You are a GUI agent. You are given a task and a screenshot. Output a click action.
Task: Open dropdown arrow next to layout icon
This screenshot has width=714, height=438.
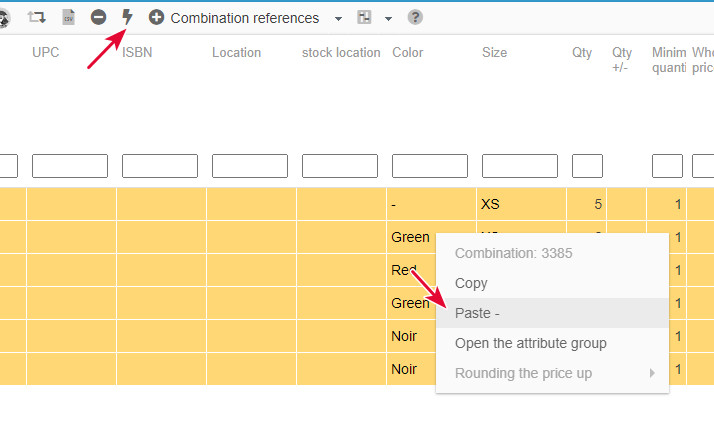click(388, 18)
